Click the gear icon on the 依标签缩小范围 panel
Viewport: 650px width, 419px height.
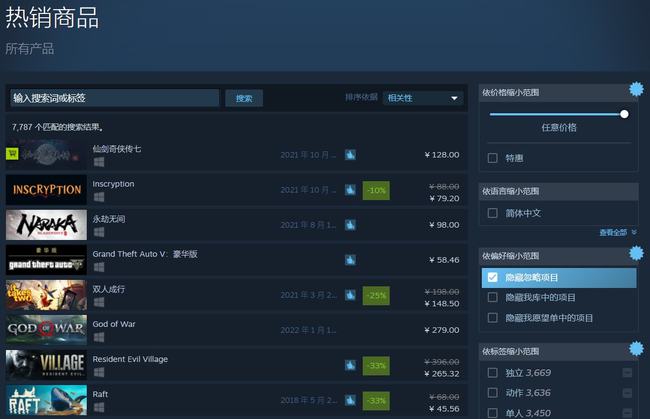636,349
